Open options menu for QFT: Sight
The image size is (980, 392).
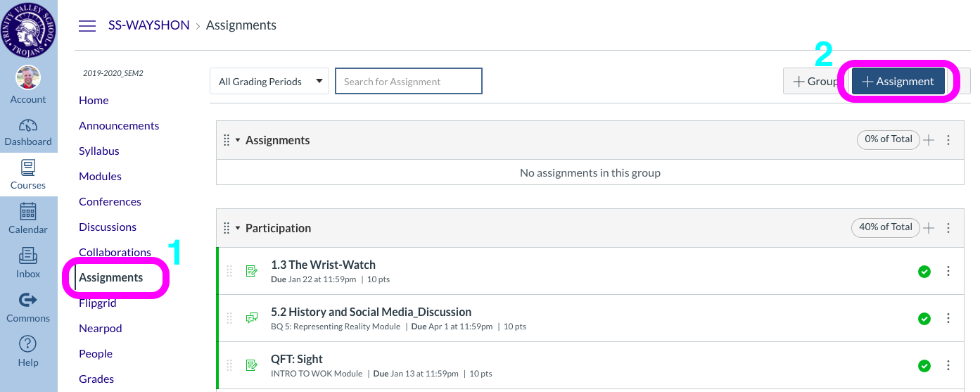pyautogui.click(x=948, y=365)
